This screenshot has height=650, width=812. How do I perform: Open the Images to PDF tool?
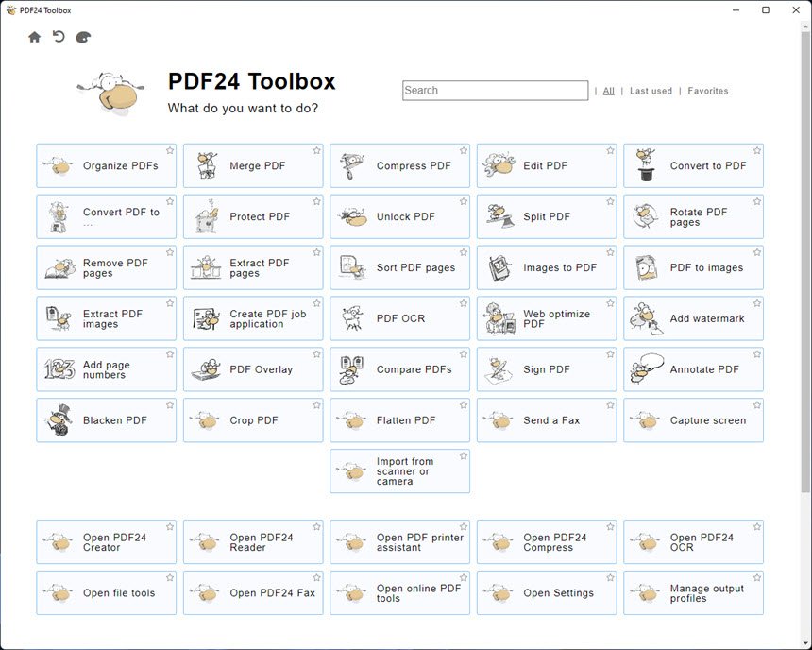(547, 267)
